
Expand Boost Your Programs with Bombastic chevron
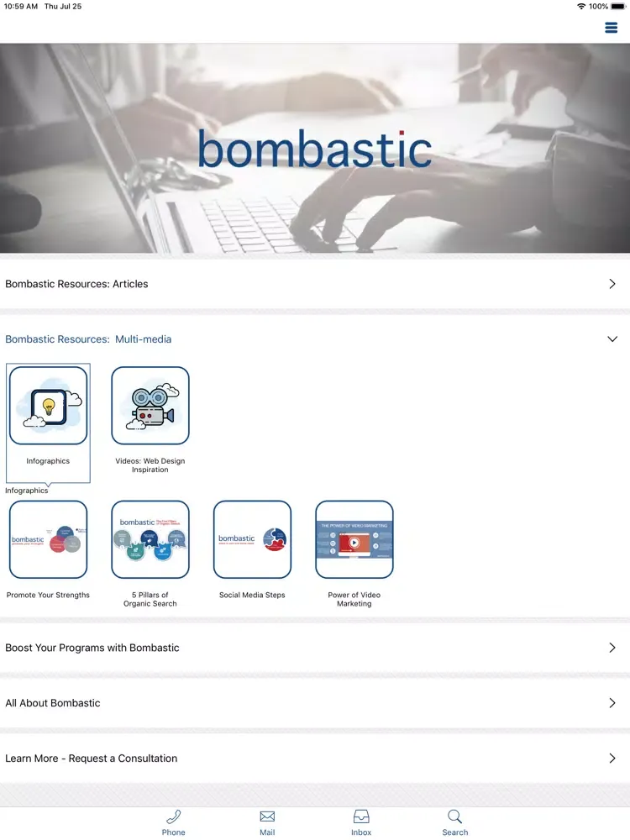pos(612,648)
